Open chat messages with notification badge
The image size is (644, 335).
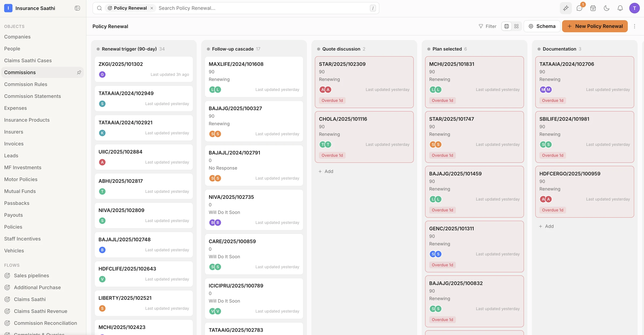579,8
